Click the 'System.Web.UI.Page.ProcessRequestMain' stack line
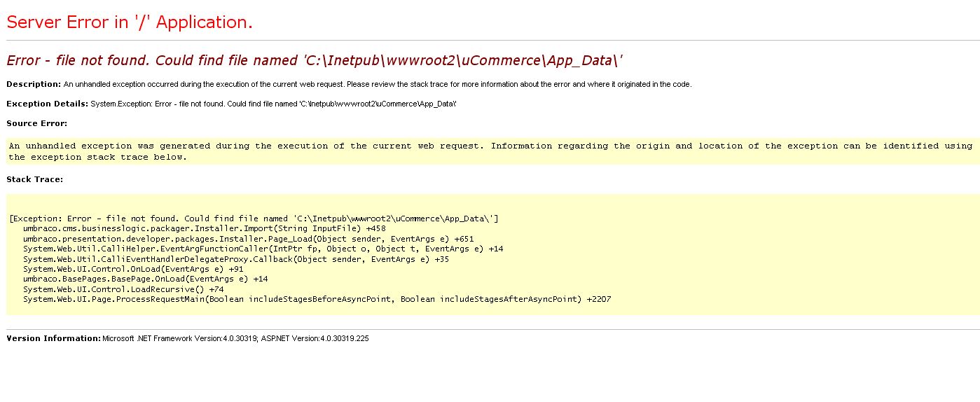The width and height of the screenshot is (980, 402). pos(317,299)
